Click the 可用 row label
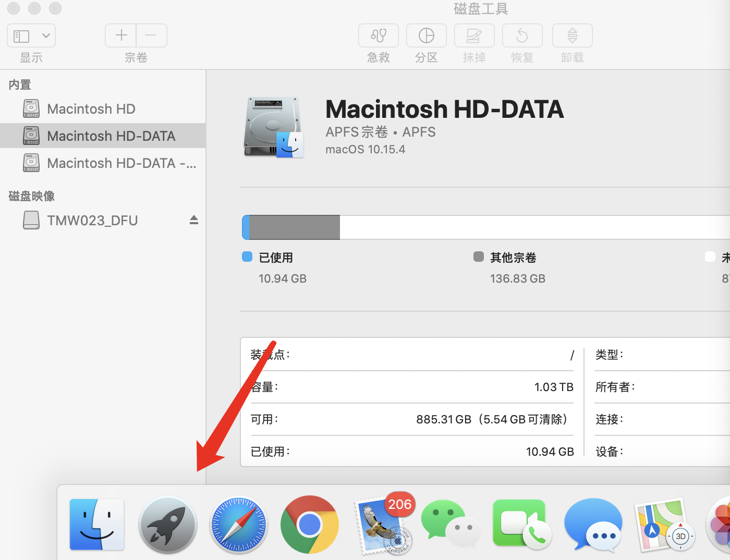Viewport: 730px width, 560px height. [264, 419]
